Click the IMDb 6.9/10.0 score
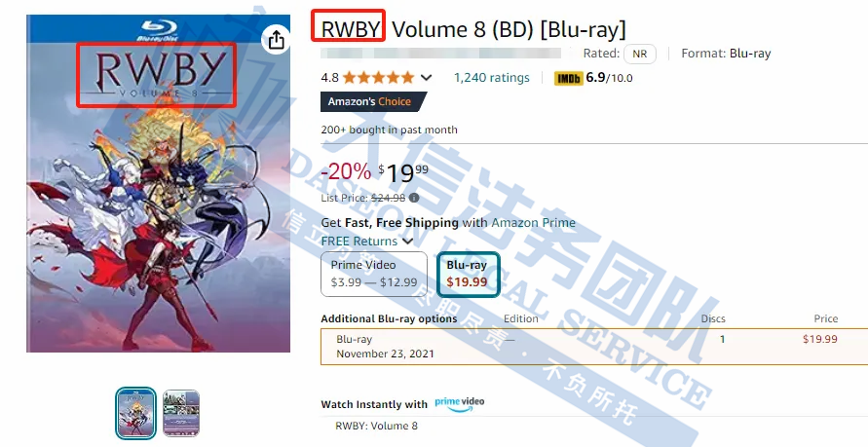 pos(609,78)
